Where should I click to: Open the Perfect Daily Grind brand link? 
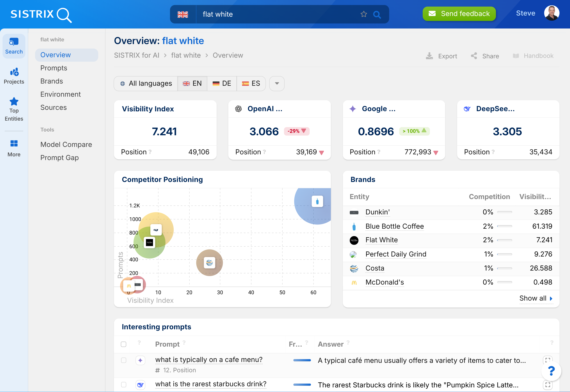[x=396, y=254]
